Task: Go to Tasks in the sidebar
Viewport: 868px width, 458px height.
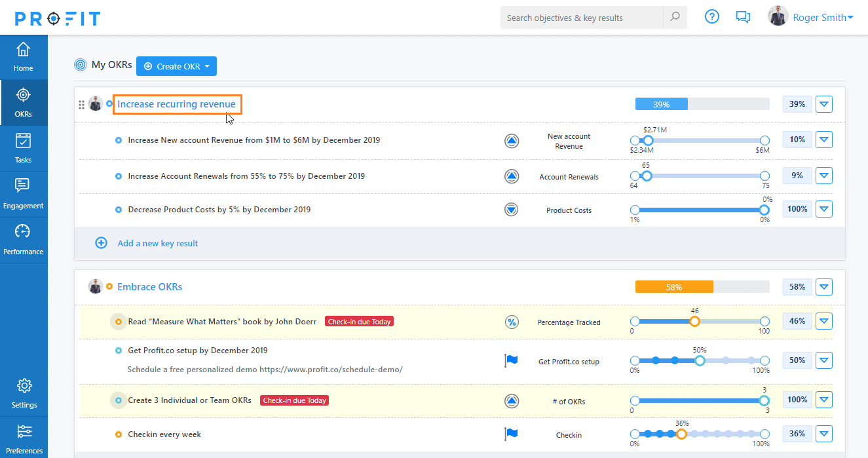Action: pyautogui.click(x=23, y=149)
